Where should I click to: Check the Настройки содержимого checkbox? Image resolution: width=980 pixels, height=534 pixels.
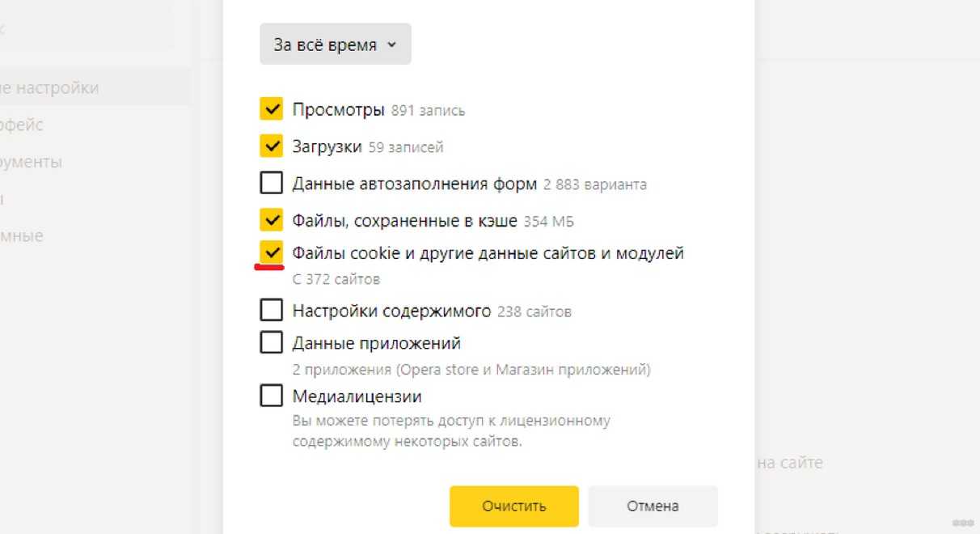coord(272,311)
